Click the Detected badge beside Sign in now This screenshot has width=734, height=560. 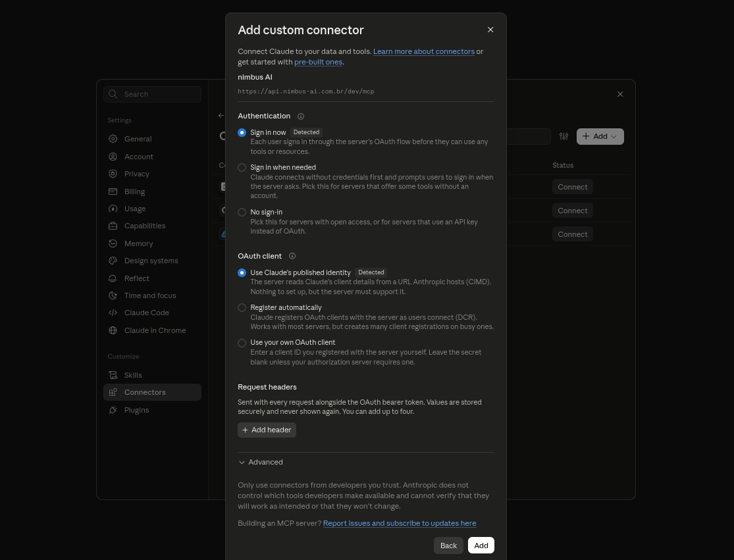306,132
